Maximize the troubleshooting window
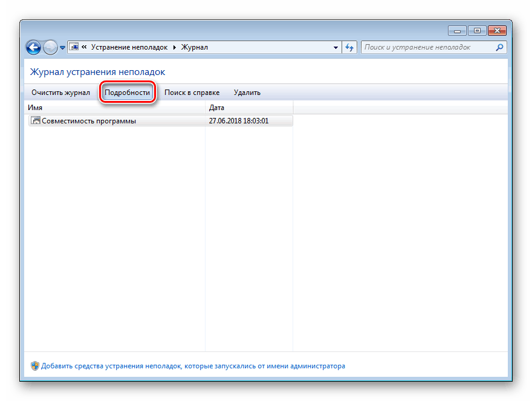Screen dimensions: 532x401 (x=477, y=31)
